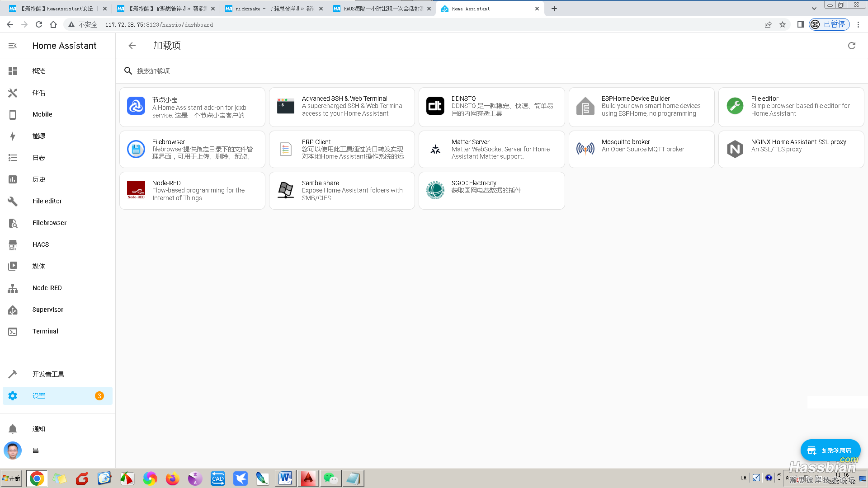Viewport: 868px width, 488px height.
Task: Open Terminal in the sidebar
Action: tap(57, 331)
